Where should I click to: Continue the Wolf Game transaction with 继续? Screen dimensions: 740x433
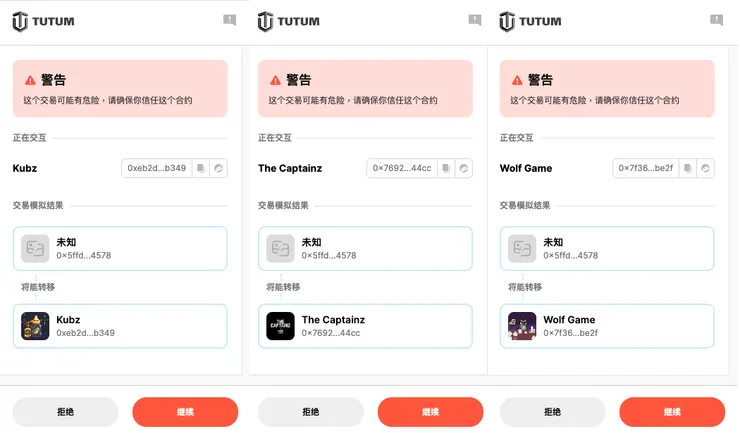pos(672,412)
